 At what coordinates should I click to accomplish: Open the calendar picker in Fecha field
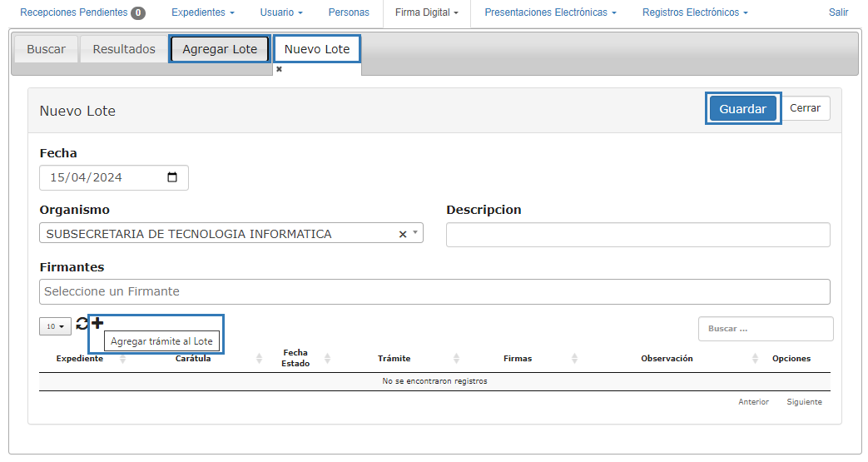(x=172, y=177)
